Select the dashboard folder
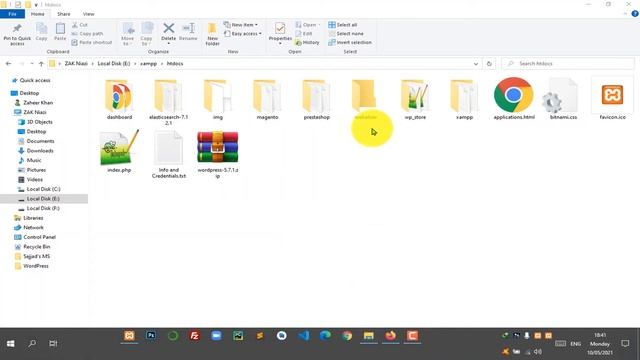The width and height of the screenshot is (640, 360). [119, 100]
